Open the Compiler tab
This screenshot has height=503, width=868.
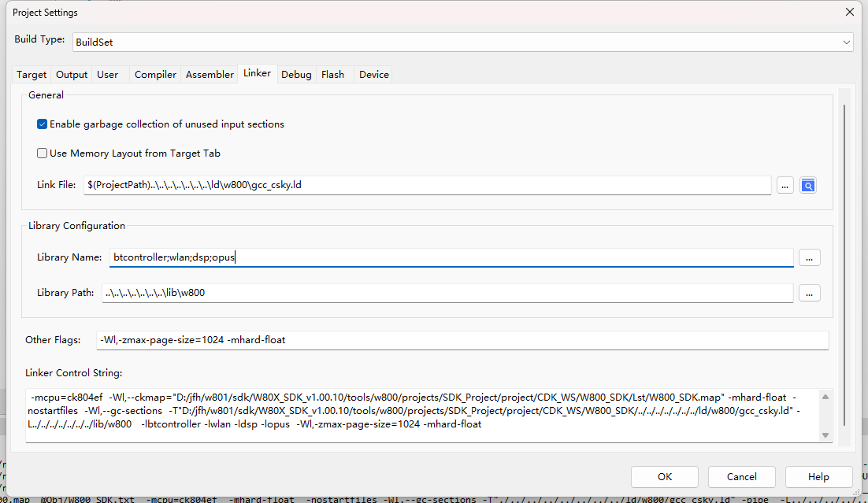click(155, 75)
